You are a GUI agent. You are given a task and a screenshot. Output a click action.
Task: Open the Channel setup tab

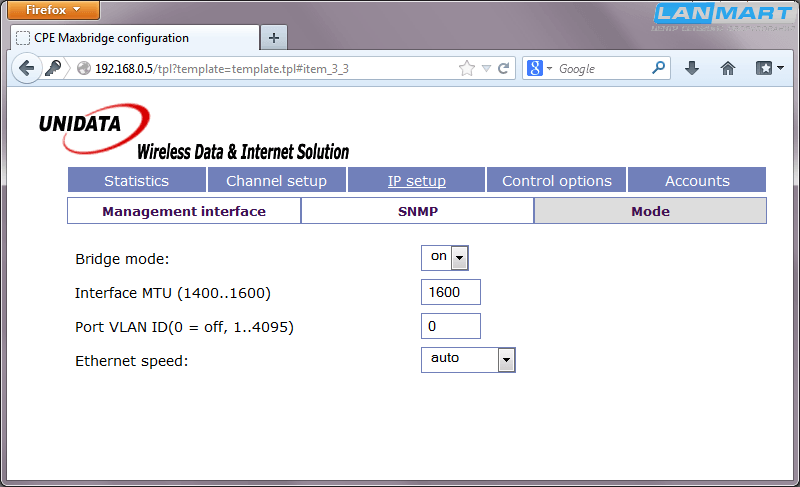[276, 181]
